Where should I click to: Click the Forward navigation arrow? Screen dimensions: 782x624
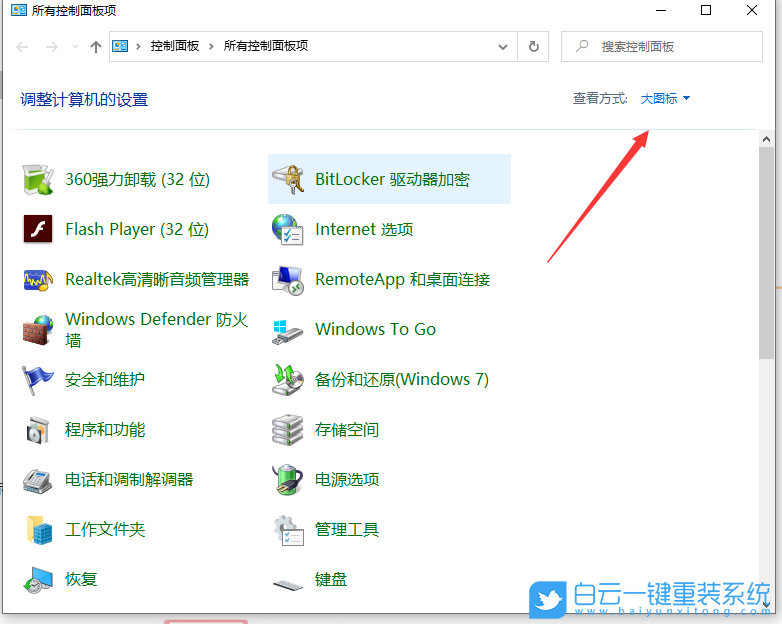[x=51, y=47]
